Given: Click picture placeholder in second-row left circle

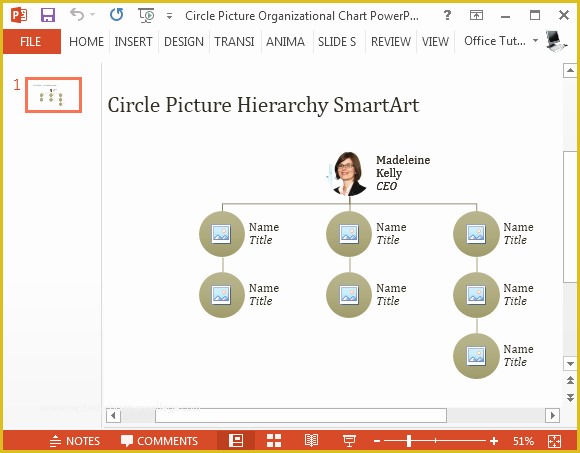Looking at the screenshot, I should (221, 295).
